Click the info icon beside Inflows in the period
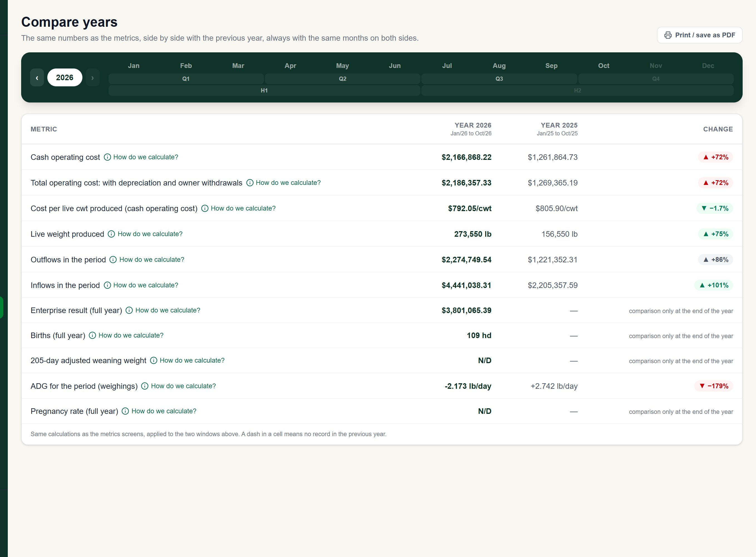The width and height of the screenshot is (756, 557). pos(107,285)
